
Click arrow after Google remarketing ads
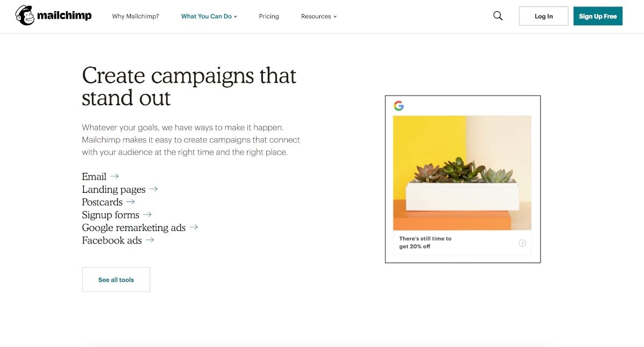pyautogui.click(x=194, y=227)
